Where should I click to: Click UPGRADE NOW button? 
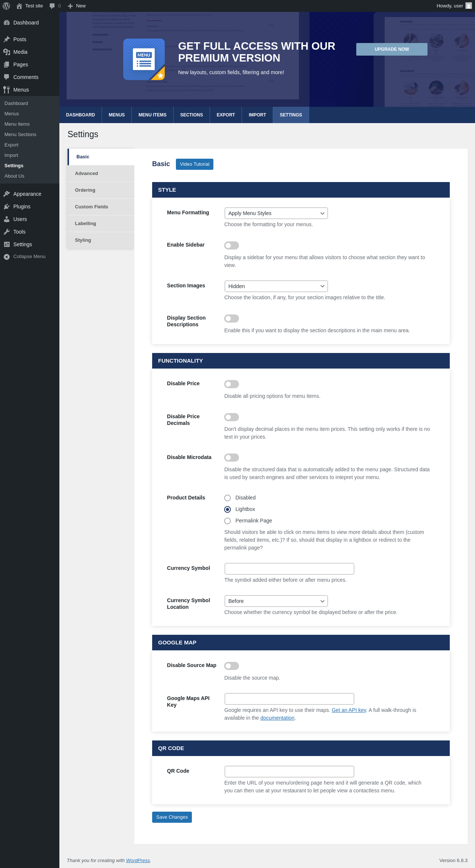pyautogui.click(x=392, y=49)
